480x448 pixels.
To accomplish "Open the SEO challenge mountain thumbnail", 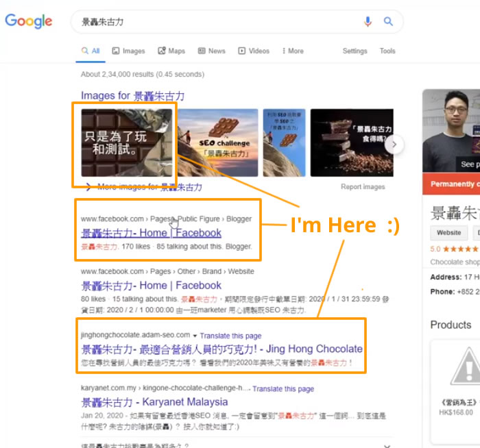I will [x=218, y=142].
